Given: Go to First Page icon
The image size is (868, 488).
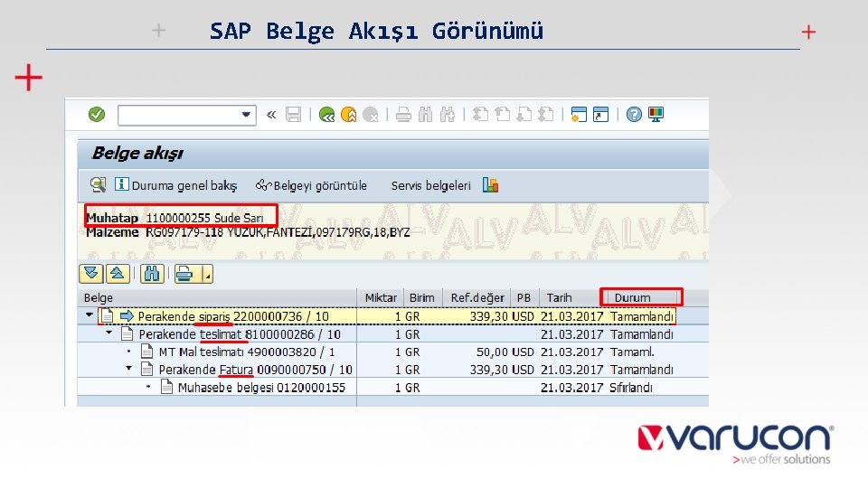Looking at the screenshot, I should click(480, 115).
